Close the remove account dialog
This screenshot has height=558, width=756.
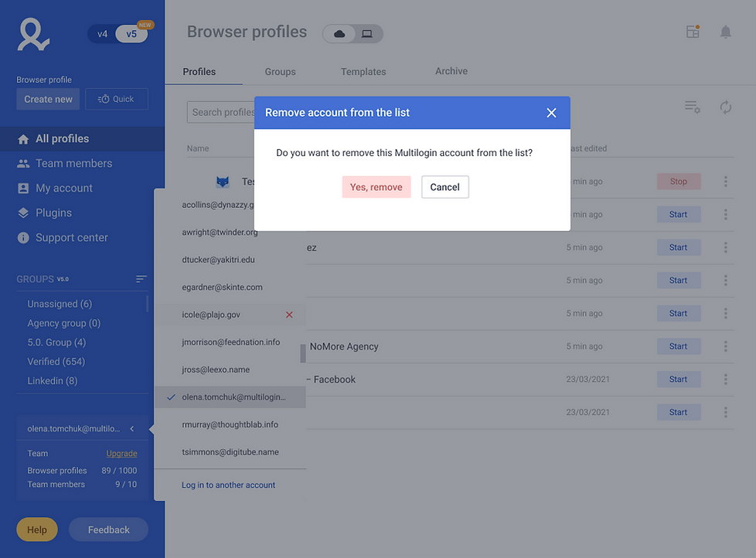pos(551,113)
